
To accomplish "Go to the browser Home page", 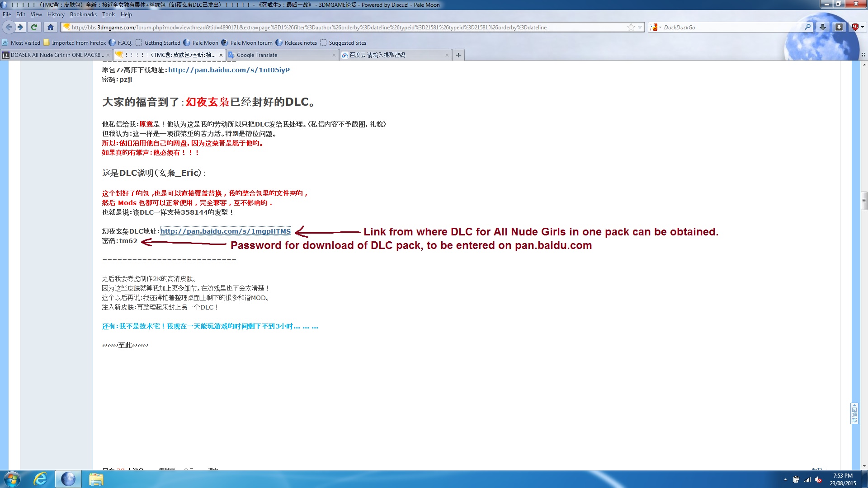I will pos(51,27).
